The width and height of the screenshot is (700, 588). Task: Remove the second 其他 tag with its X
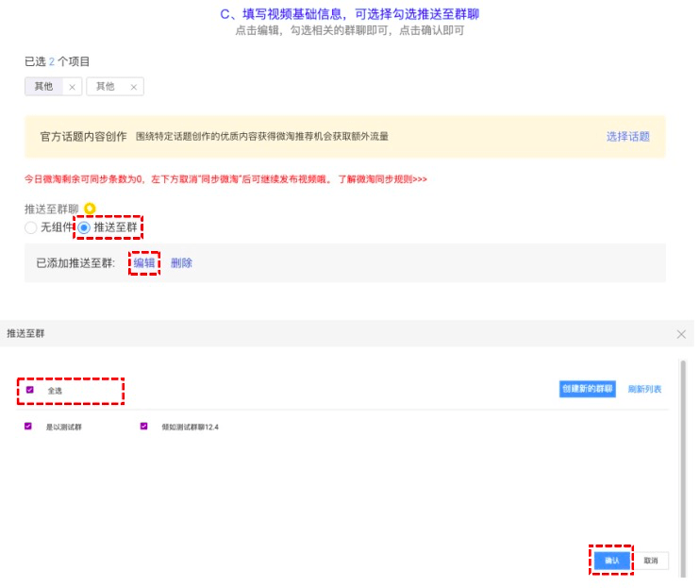click(x=133, y=87)
